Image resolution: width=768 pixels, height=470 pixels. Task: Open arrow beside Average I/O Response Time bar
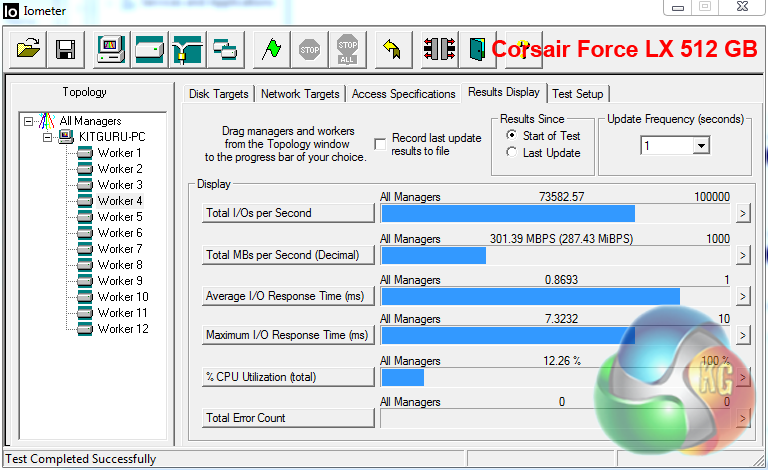[x=743, y=296]
